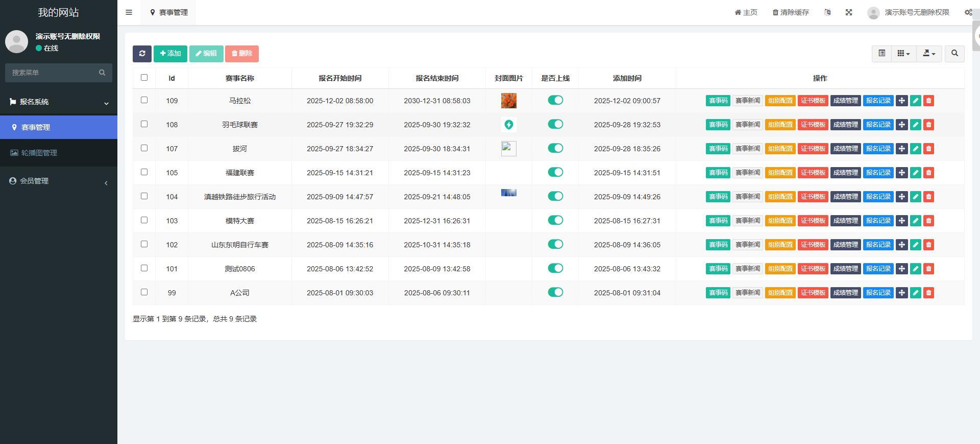Image resolution: width=980 pixels, height=444 pixels.
Task: Click the drag-move icon for 马拉松 row
Action: (x=901, y=101)
